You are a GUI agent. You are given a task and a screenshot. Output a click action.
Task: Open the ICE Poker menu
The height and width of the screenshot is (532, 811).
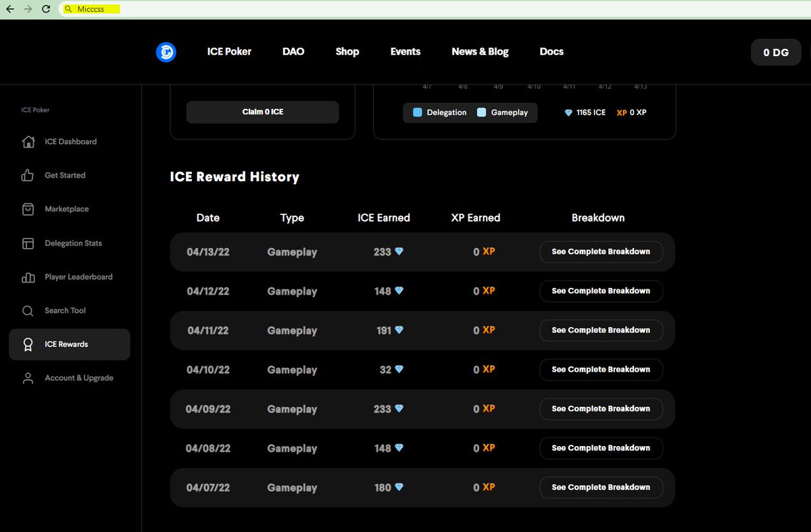pyautogui.click(x=229, y=51)
